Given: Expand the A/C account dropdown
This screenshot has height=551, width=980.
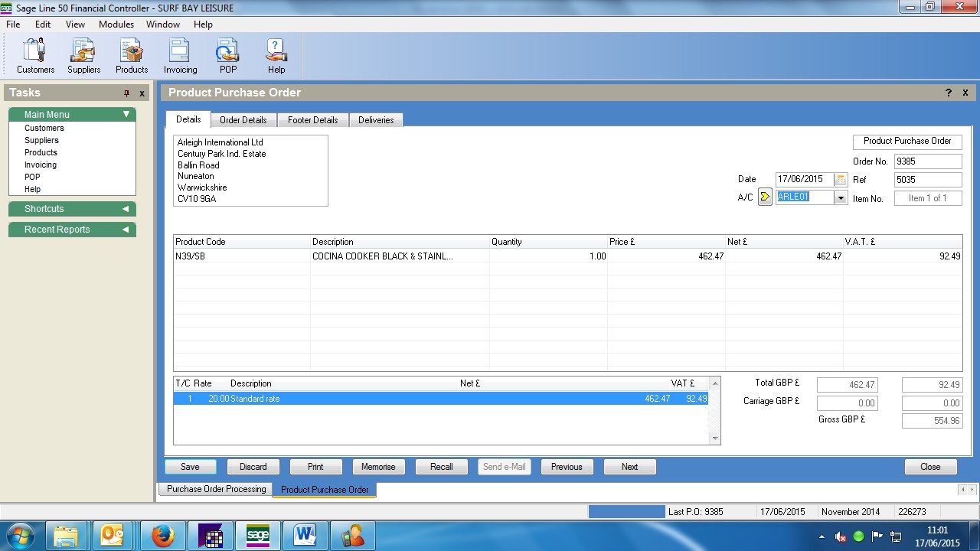Looking at the screenshot, I should [x=841, y=197].
